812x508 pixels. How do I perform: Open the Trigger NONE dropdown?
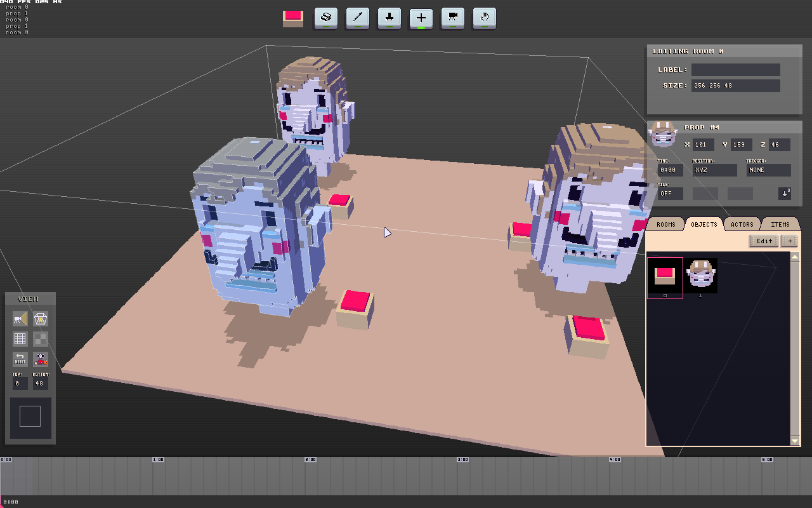coord(769,170)
